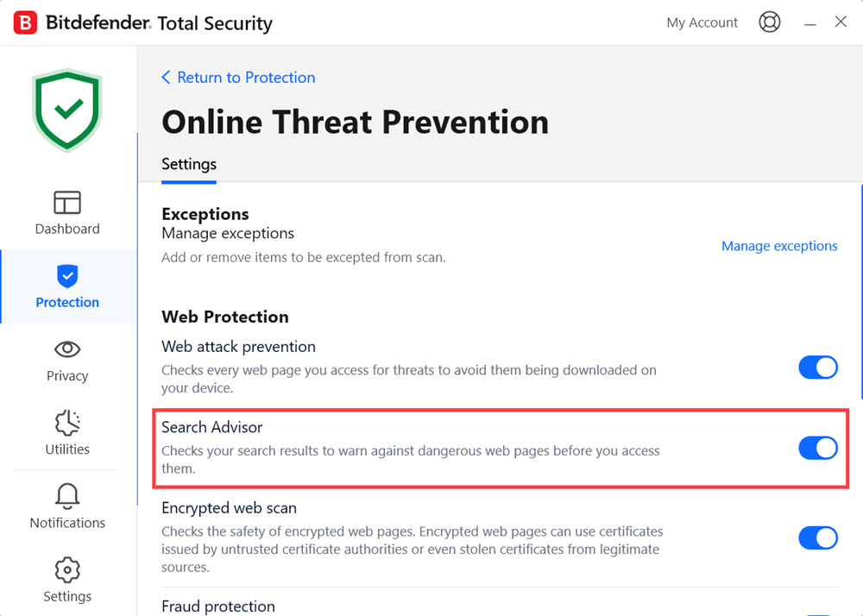Open the Dashboard sidebar icon
Viewport: 863px width, 616px height.
click(x=67, y=202)
